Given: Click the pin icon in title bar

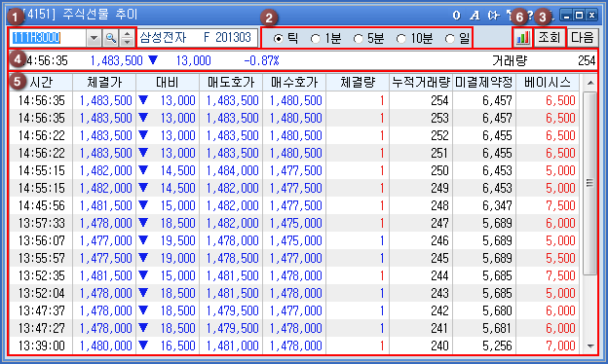Looking at the screenshot, I should click(x=494, y=16).
